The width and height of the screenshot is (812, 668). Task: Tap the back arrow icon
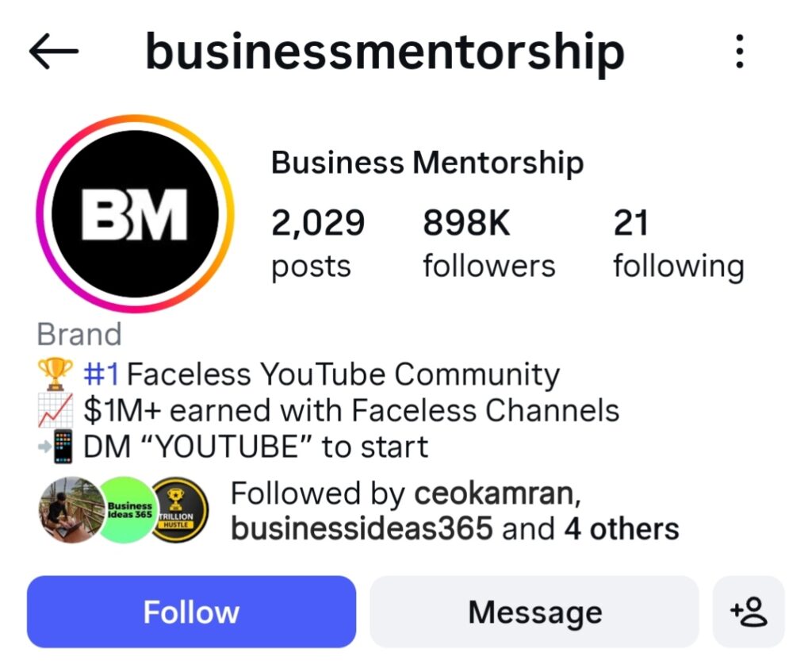[54, 52]
